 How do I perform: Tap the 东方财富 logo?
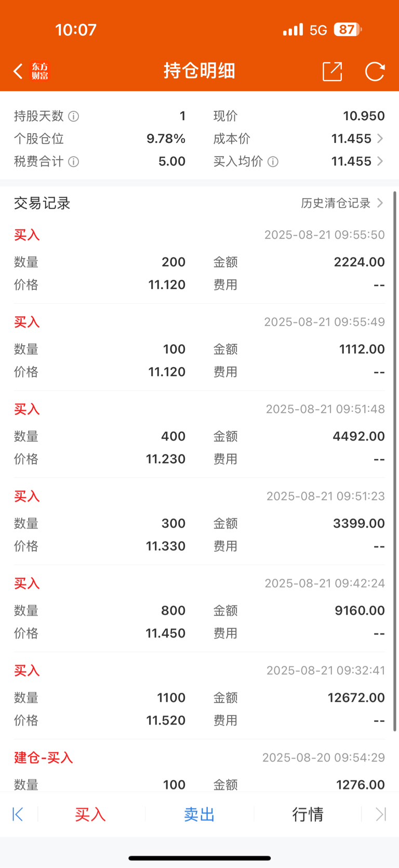40,71
